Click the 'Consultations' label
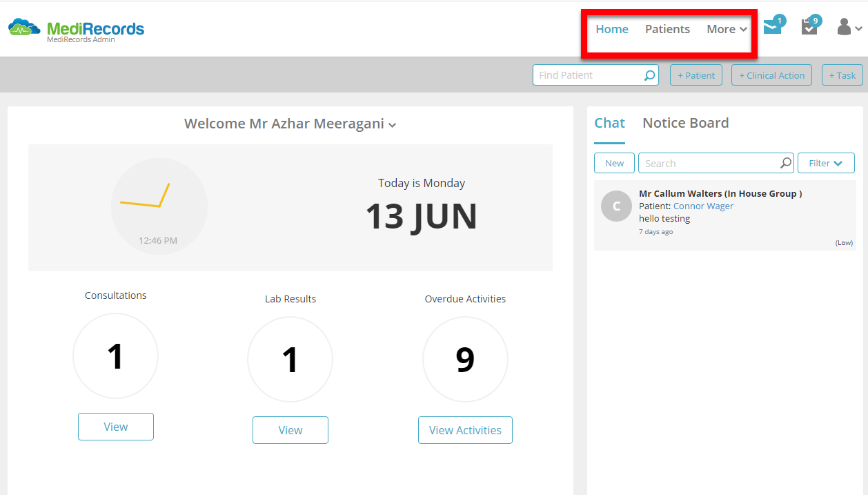The width and height of the screenshot is (868, 495). 116,295
